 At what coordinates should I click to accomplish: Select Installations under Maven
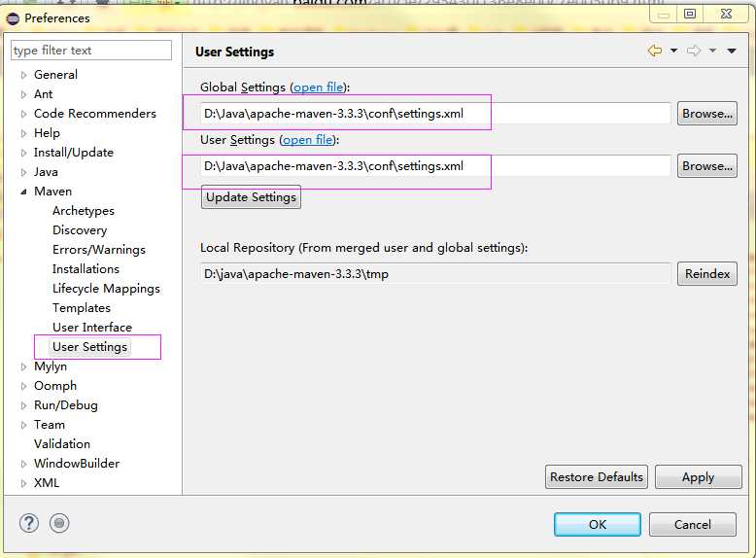pyautogui.click(x=86, y=268)
